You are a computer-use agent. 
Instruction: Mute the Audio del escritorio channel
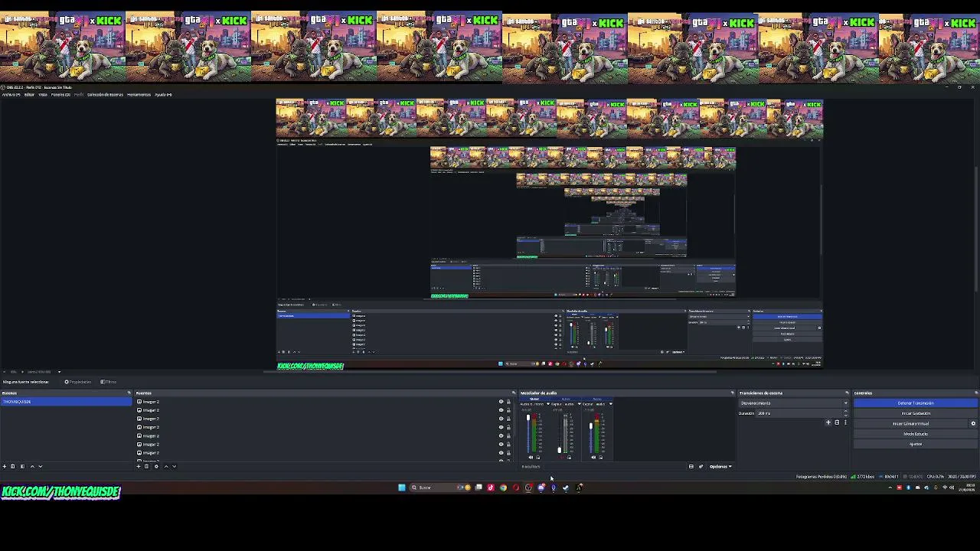click(531, 458)
